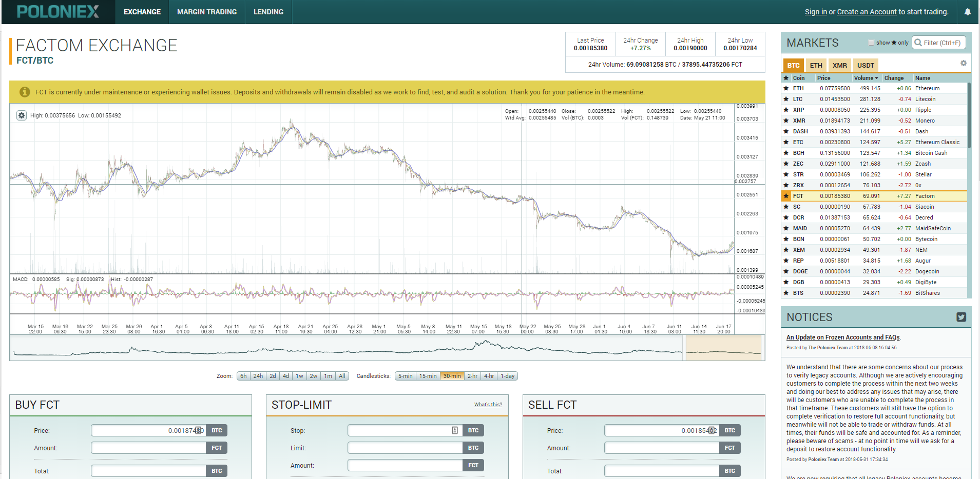The image size is (980, 479).
Task: Click chart range selector highlighted window
Action: [x=723, y=347]
